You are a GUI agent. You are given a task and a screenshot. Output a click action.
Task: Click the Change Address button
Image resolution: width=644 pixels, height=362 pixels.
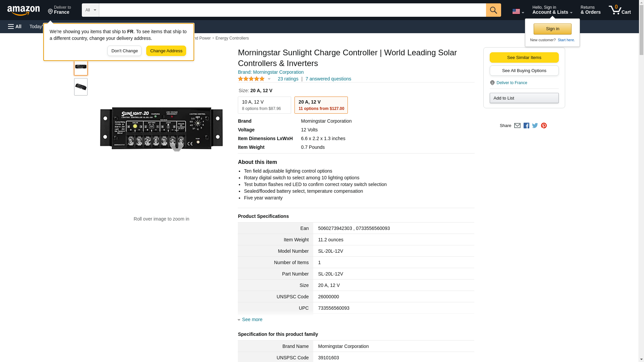click(166, 51)
